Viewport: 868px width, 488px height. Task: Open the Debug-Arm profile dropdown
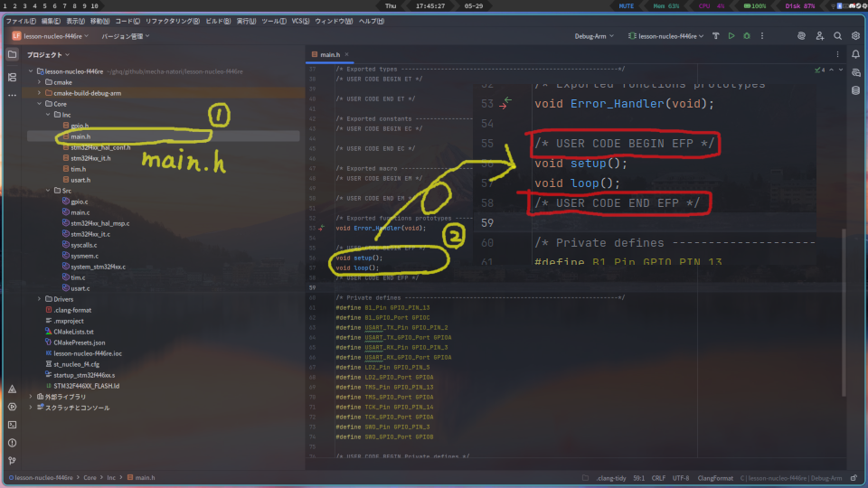point(594,36)
